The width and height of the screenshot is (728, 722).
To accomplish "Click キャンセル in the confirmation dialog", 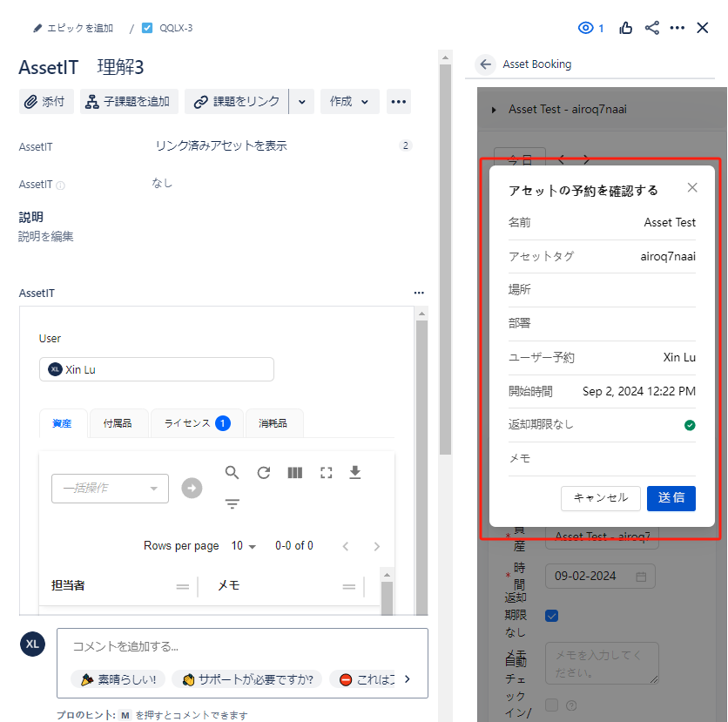I will point(600,498).
